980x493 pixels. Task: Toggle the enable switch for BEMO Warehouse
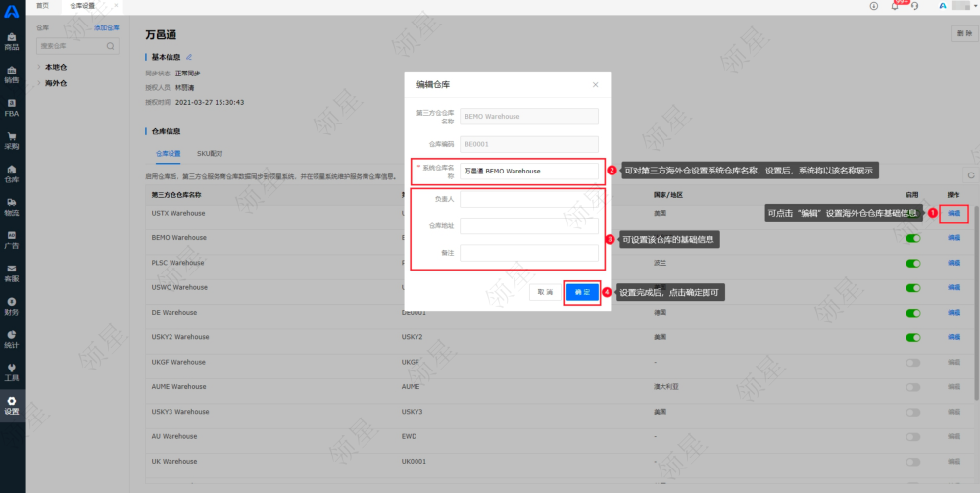913,238
